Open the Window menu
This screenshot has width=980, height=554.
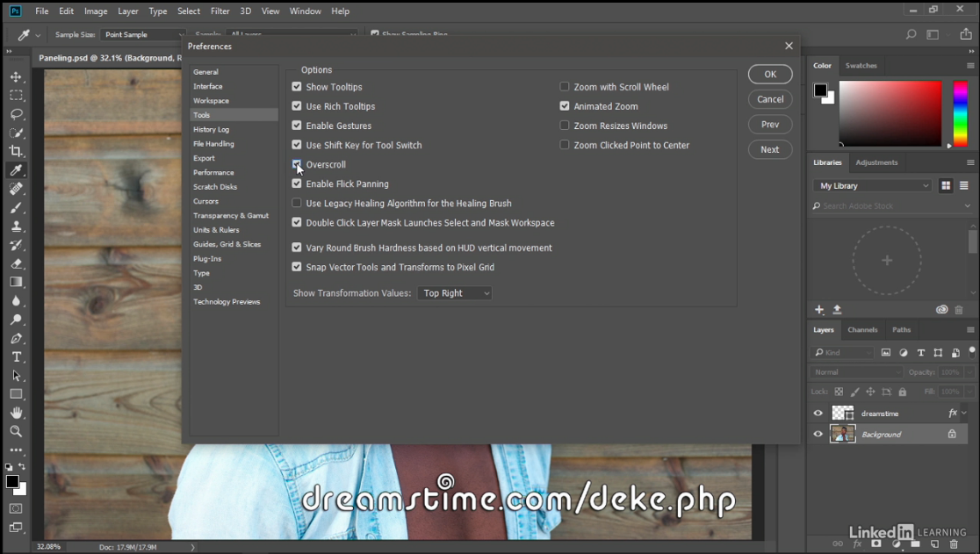(x=305, y=11)
